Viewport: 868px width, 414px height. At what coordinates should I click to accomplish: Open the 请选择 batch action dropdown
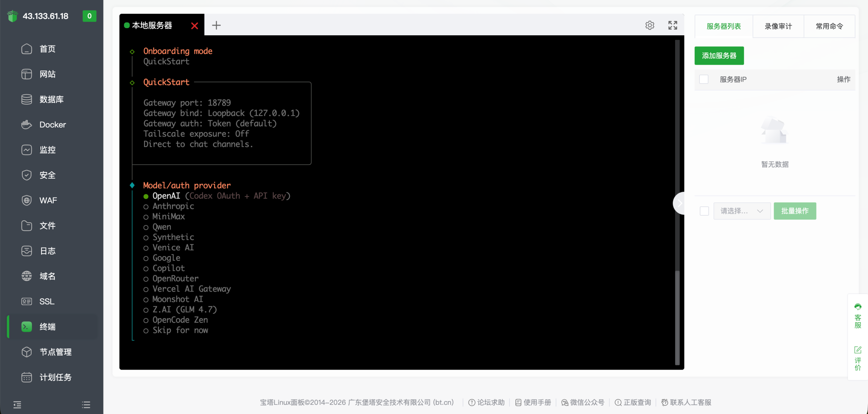(x=742, y=211)
